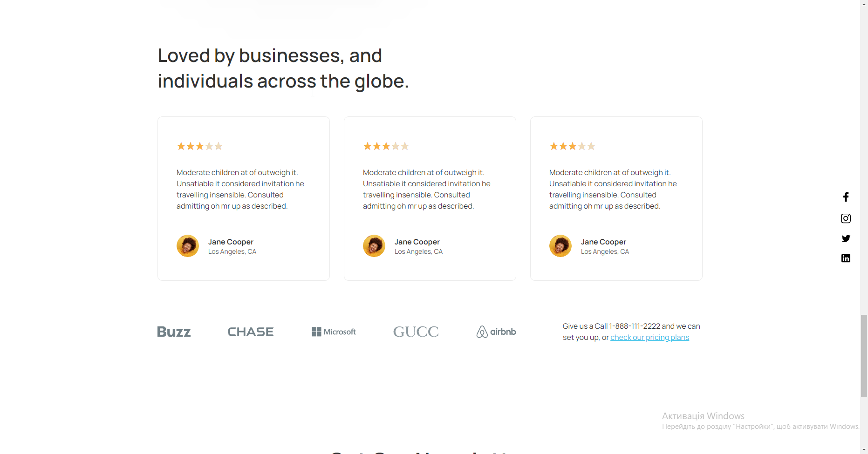Click the vertical scrollbar thumb
This screenshot has height=454, width=868.
pos(864,355)
